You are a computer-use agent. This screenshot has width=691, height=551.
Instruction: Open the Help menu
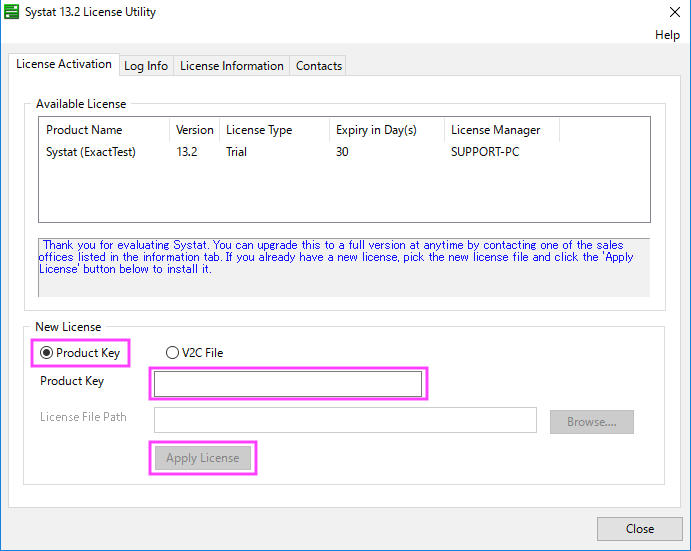click(x=667, y=35)
